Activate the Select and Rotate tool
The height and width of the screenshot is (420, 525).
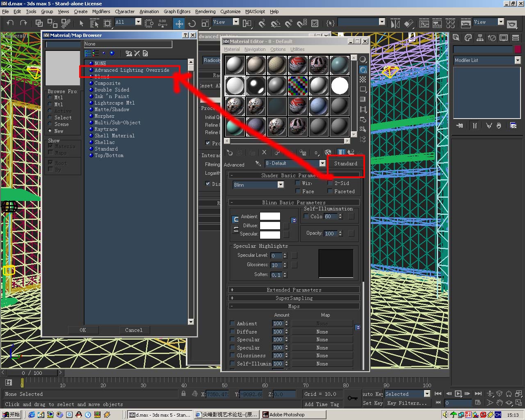(192, 23)
